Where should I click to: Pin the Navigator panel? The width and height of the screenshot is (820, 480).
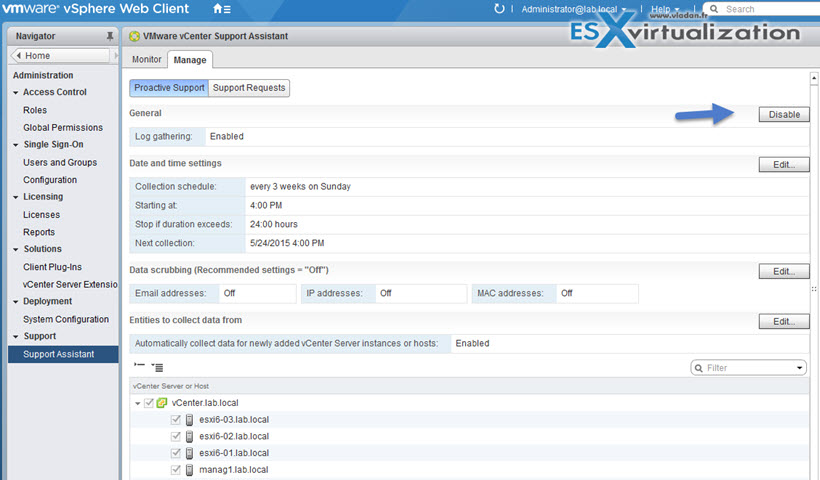(x=109, y=36)
